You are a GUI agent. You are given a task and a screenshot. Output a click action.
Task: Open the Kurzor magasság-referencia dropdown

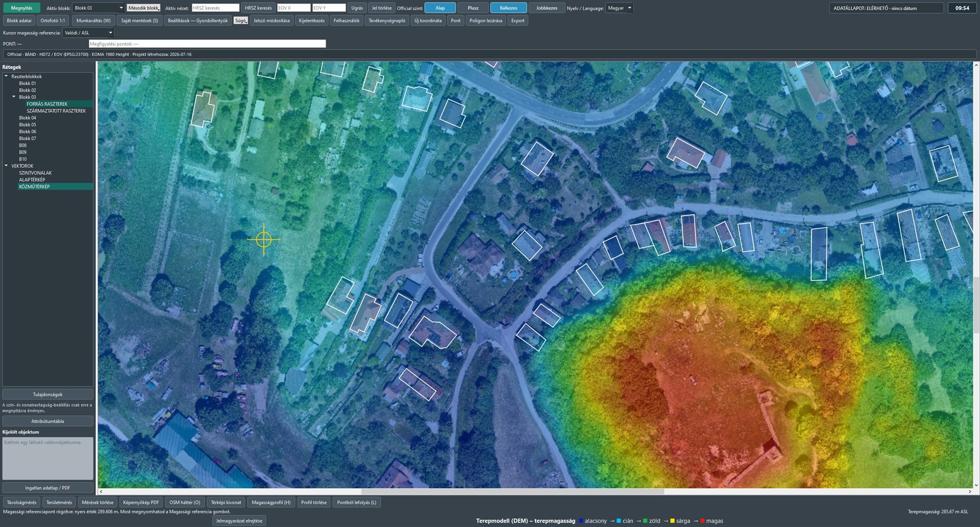(88, 33)
